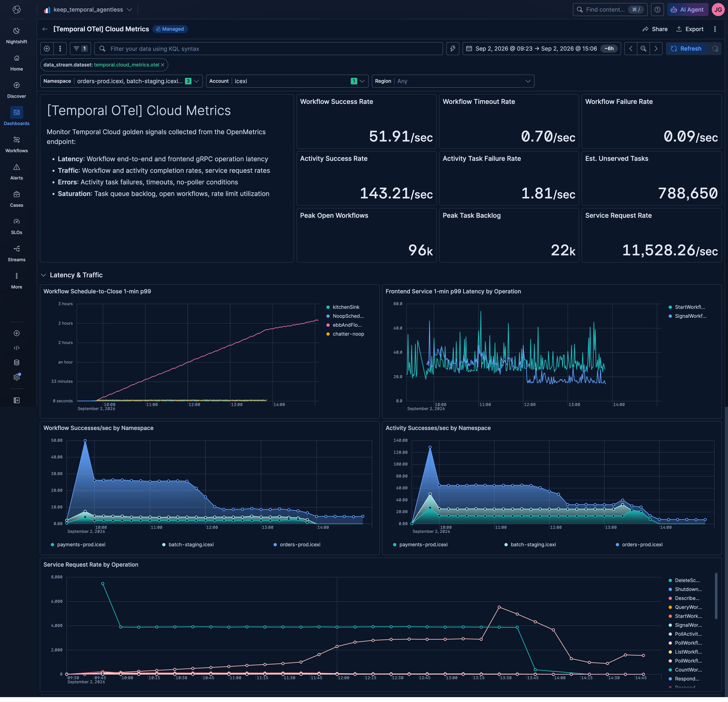Click the add control plus icon
Image resolution: width=728 pixels, height=702 pixels.
(47, 49)
